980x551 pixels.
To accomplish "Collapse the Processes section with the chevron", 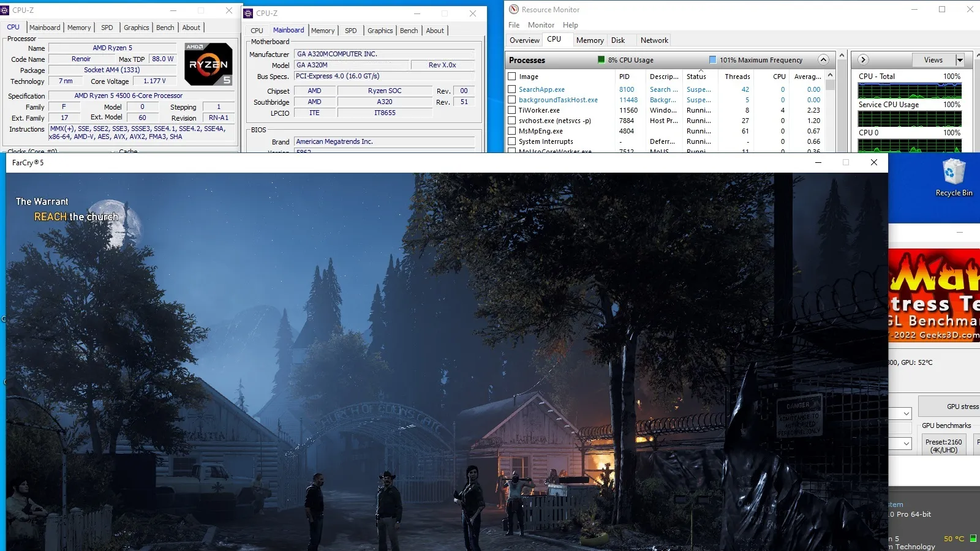I will click(x=823, y=59).
